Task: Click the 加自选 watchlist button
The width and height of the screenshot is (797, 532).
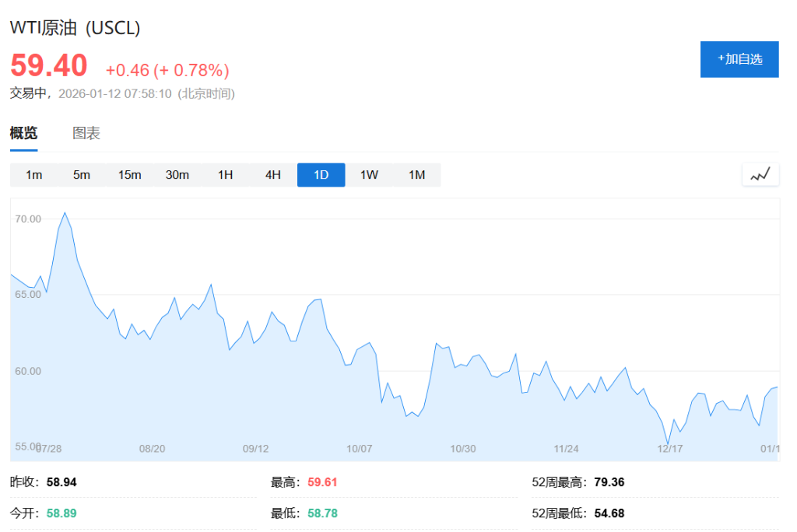Action: tap(739, 59)
